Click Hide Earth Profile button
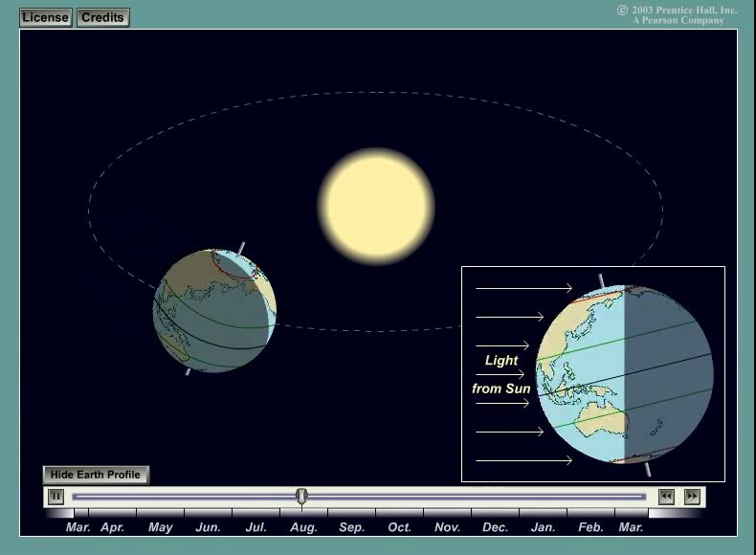Image resolution: width=756 pixels, height=555 pixels. 96,475
